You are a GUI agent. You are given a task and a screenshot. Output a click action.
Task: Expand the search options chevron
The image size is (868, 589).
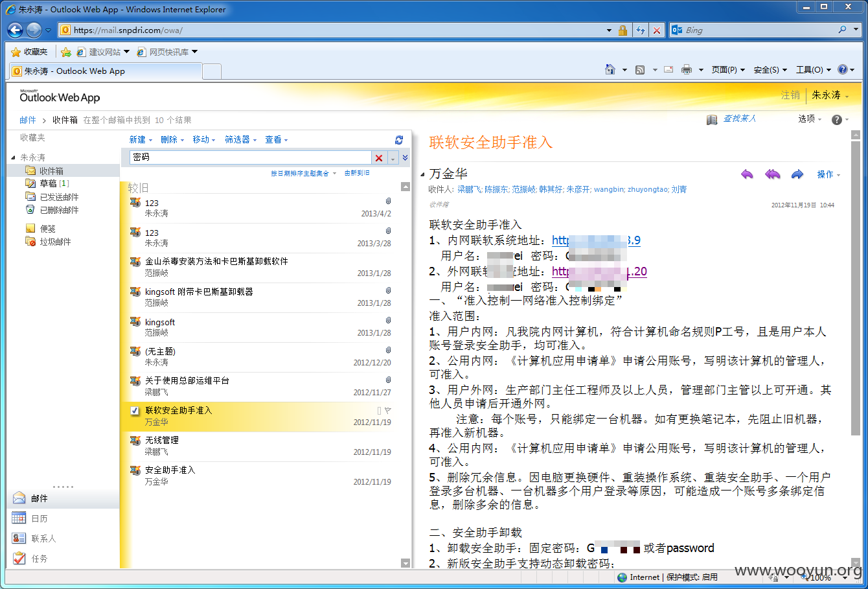click(x=405, y=157)
